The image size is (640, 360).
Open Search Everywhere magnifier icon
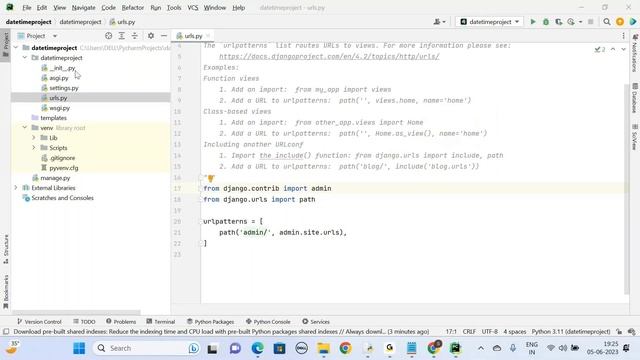(x=607, y=22)
